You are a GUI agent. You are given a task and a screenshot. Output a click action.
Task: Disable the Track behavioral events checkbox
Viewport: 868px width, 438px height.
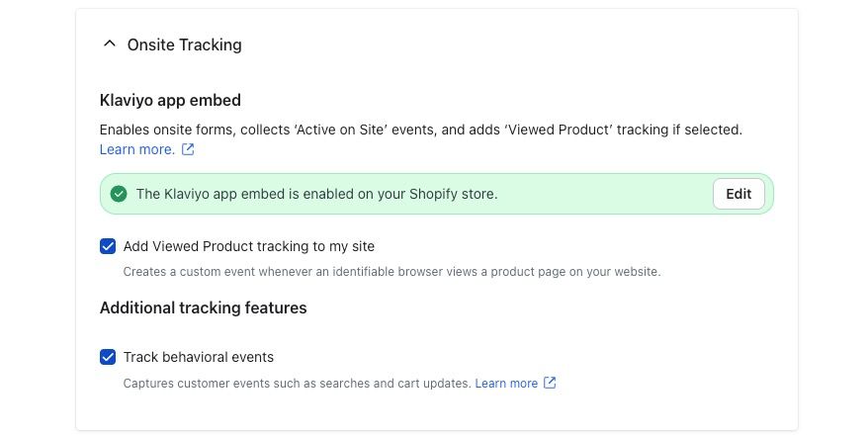pos(108,357)
